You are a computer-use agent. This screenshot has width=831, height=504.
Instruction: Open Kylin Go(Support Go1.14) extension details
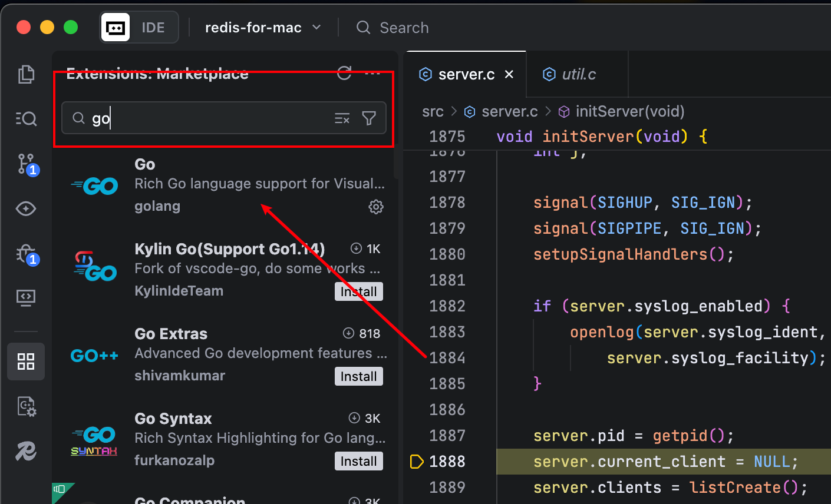(x=229, y=249)
